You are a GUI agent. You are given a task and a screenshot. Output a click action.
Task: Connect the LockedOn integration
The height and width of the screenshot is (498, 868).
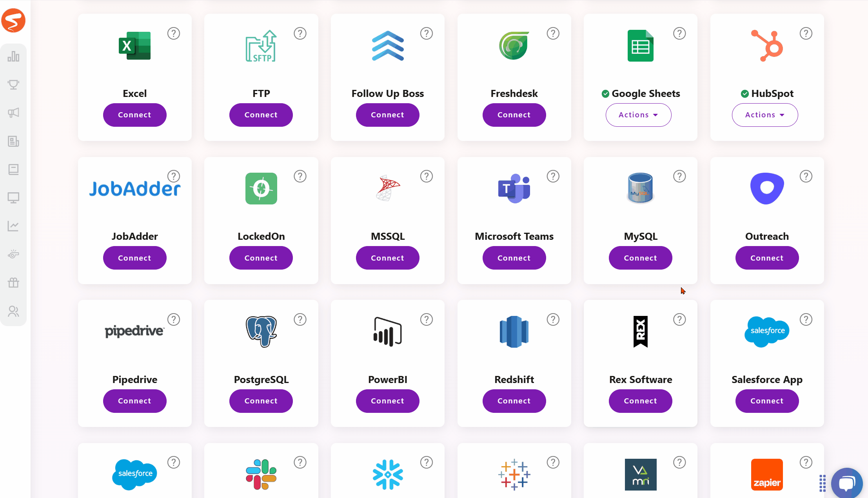[x=261, y=258]
